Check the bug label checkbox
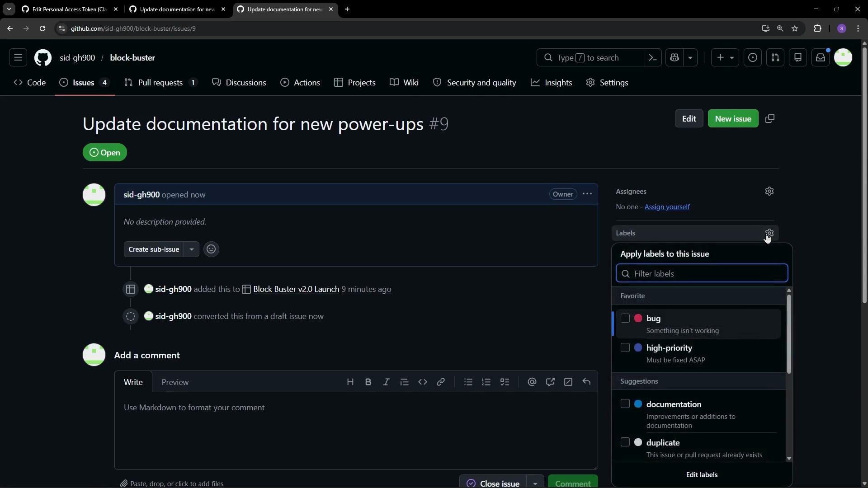The width and height of the screenshot is (868, 488). [x=625, y=319]
